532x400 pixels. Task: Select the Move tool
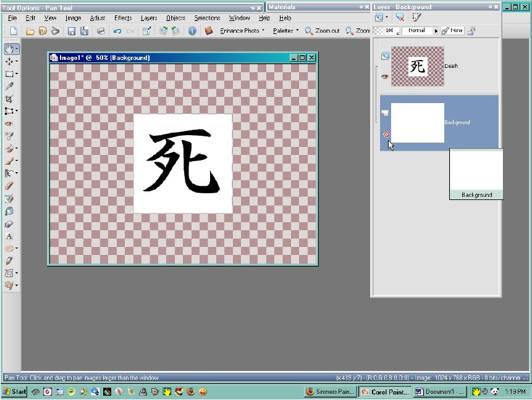coord(9,61)
